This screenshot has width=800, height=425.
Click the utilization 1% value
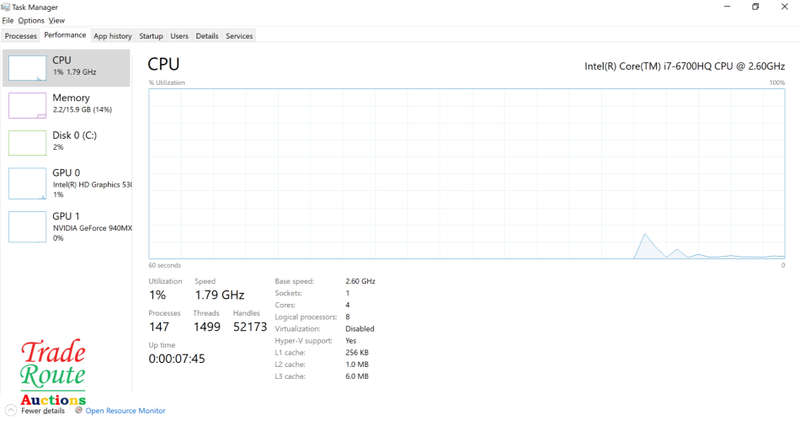[157, 295]
